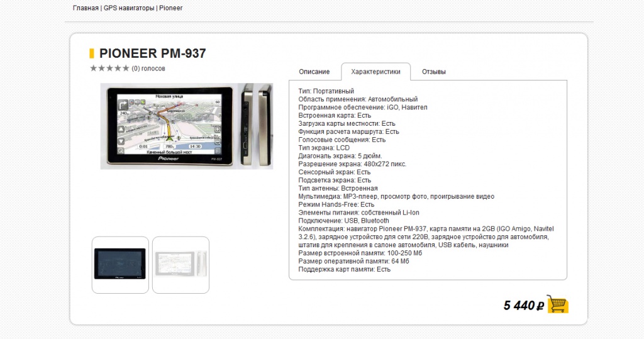
Task: Click the (0) голосов vote count
Action: (x=148, y=68)
